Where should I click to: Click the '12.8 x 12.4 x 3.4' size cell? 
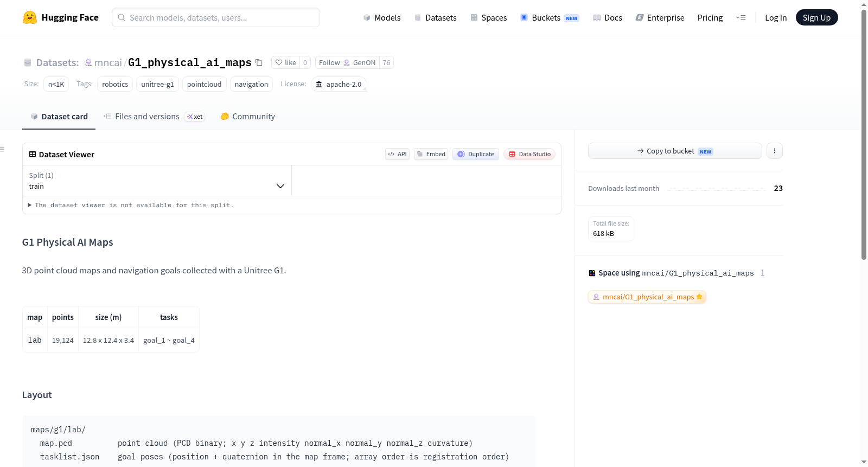point(108,340)
